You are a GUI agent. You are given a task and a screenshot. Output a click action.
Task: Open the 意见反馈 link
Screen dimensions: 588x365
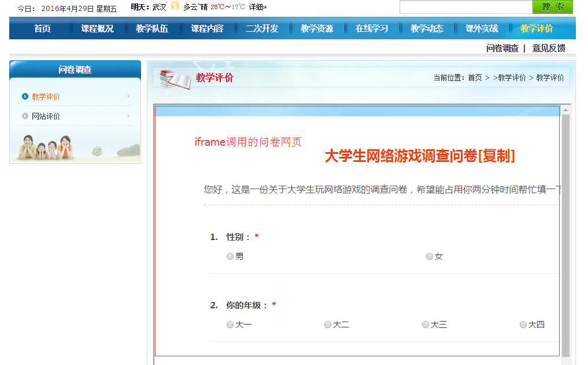549,48
